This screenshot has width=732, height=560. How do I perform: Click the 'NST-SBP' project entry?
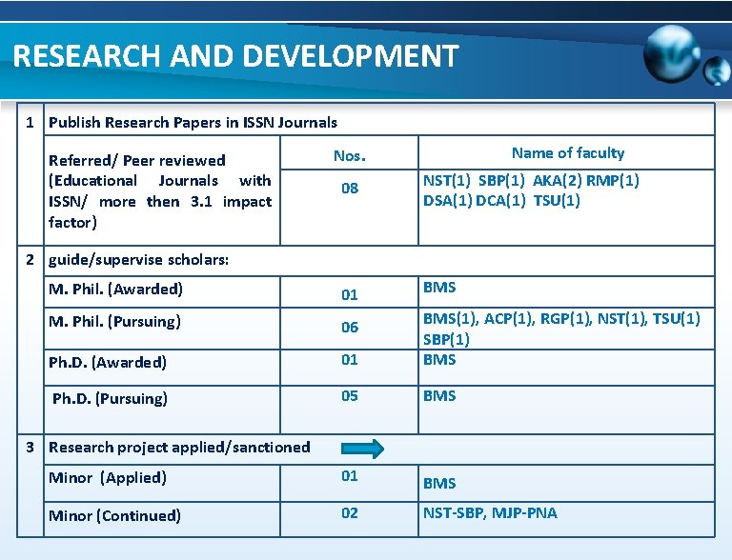454,513
